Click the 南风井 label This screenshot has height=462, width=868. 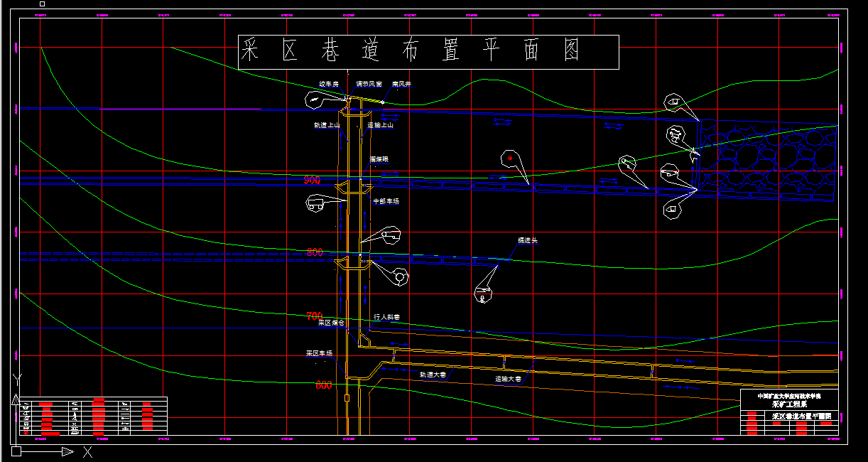click(401, 84)
